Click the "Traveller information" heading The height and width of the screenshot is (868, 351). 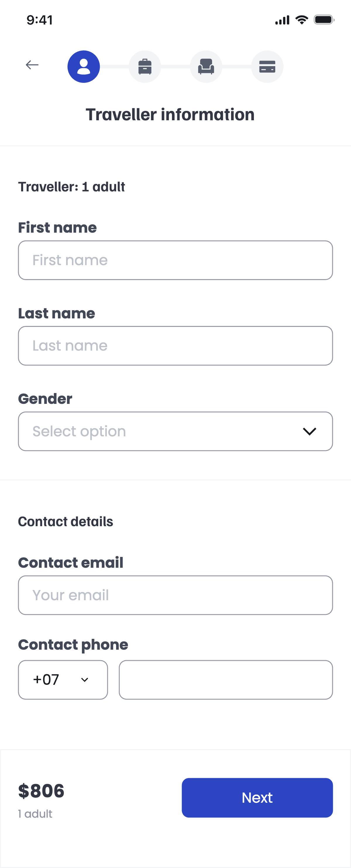point(170,114)
